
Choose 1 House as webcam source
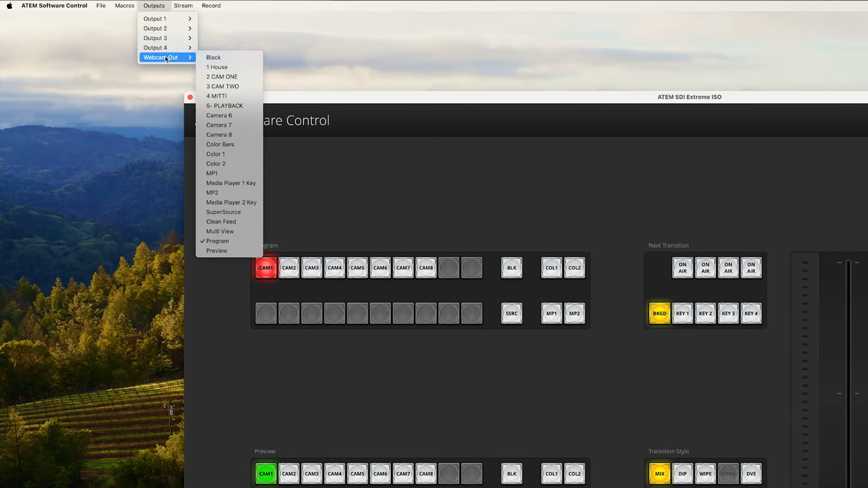[x=229, y=67]
